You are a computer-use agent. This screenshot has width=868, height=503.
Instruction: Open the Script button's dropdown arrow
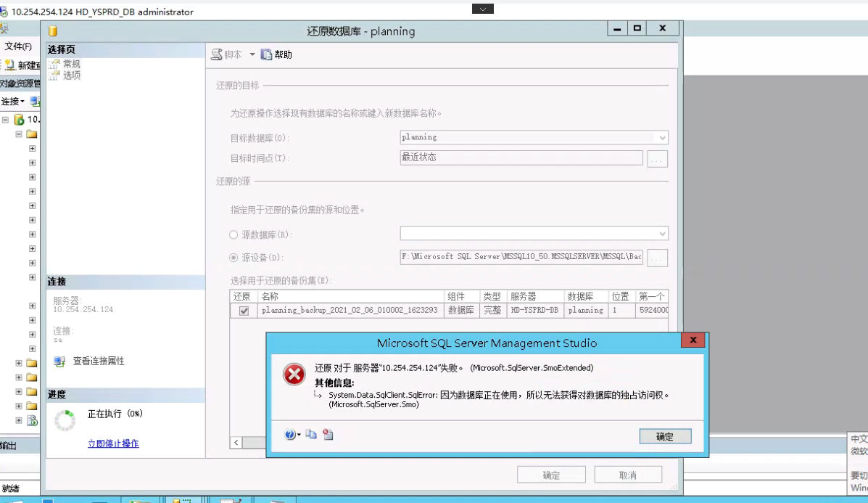click(x=252, y=54)
